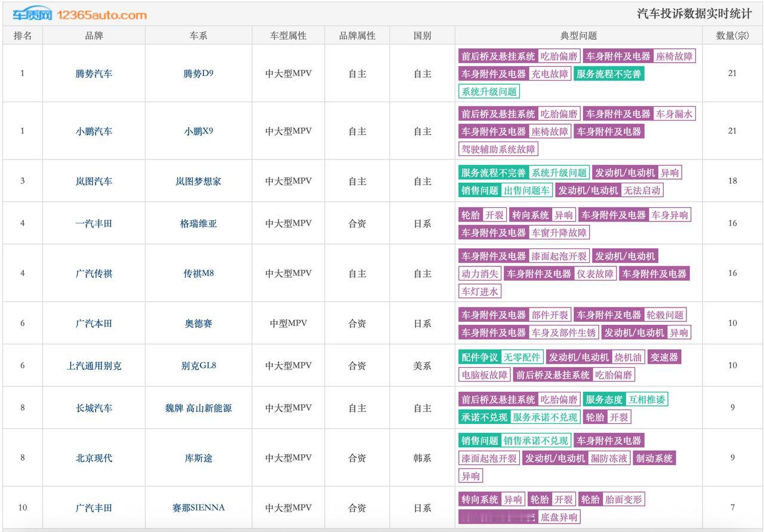Click the 动力消失 problem tag
Screen dimensions: 764x532
pyautogui.click(x=480, y=274)
